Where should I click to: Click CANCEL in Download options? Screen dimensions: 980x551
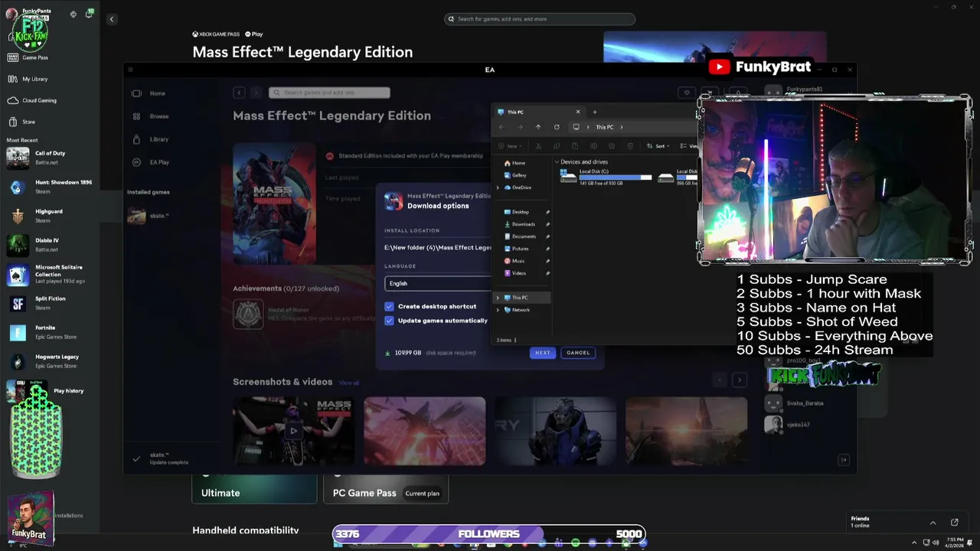(x=578, y=353)
